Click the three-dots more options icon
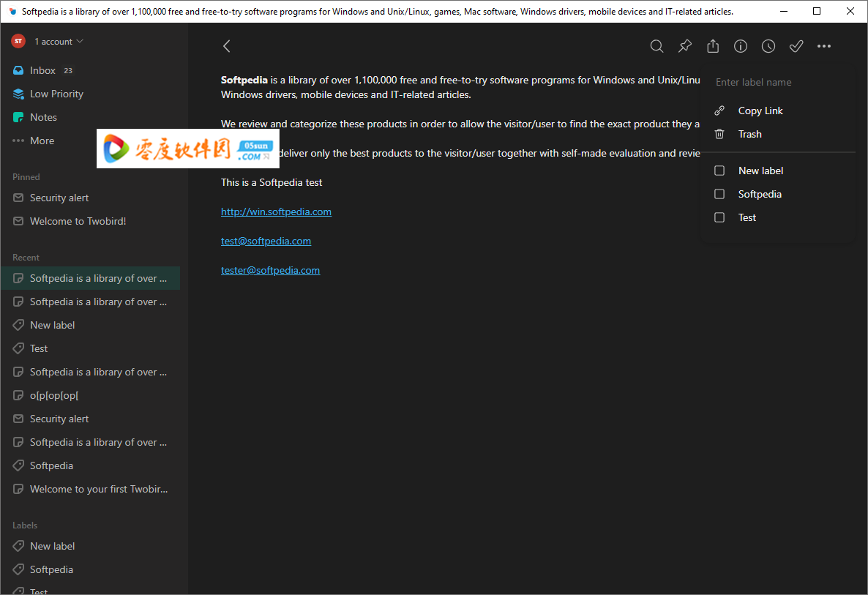 (x=824, y=46)
